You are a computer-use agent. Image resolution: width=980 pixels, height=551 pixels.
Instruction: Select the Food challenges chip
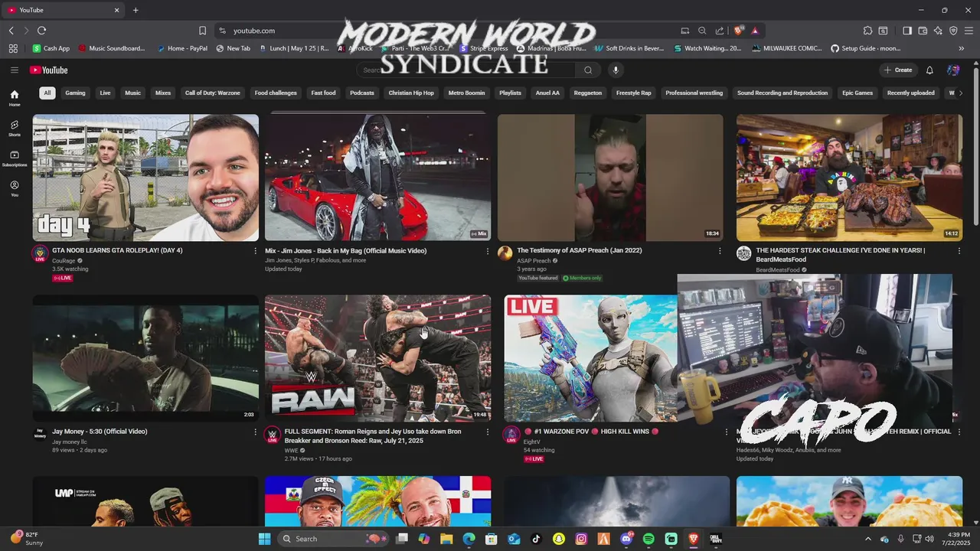(x=276, y=93)
